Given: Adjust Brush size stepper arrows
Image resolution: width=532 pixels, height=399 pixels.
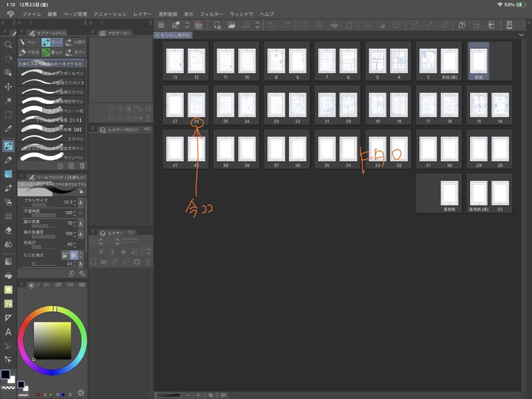Looking at the screenshot, I should point(75,202).
